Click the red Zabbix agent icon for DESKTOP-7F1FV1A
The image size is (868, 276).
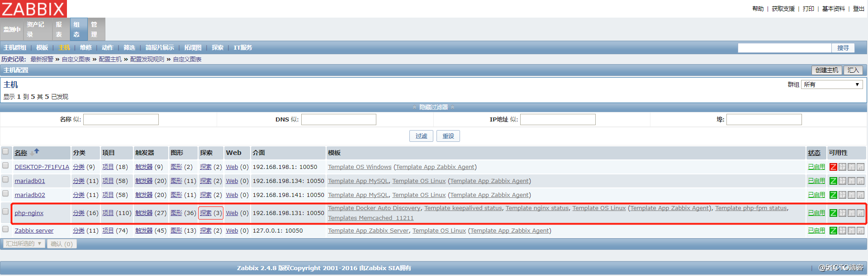tap(833, 167)
